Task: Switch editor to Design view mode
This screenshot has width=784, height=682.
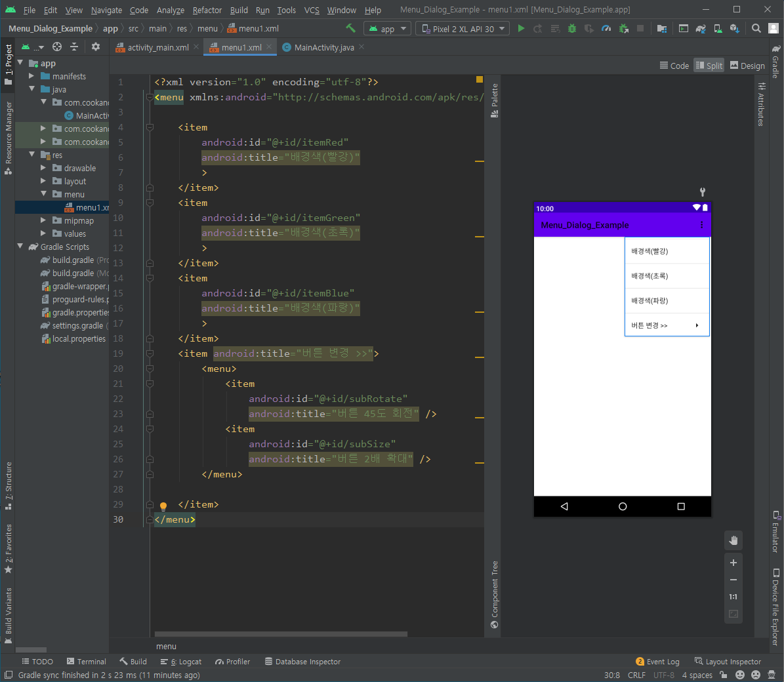Action: tap(747, 66)
